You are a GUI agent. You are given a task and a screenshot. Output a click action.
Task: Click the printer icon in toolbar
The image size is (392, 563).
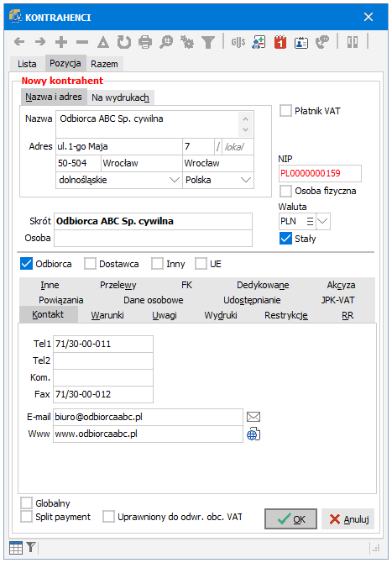click(x=145, y=42)
